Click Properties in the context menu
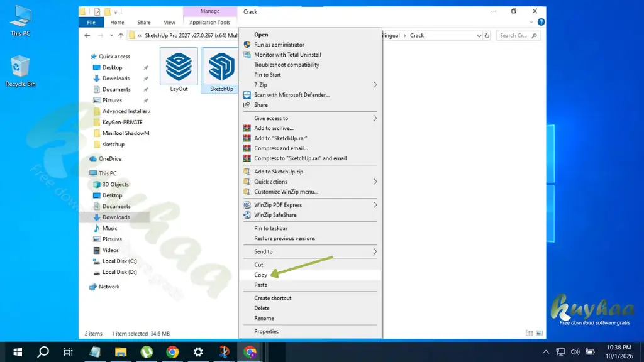Viewport: 644px width, 362px height. [266, 332]
